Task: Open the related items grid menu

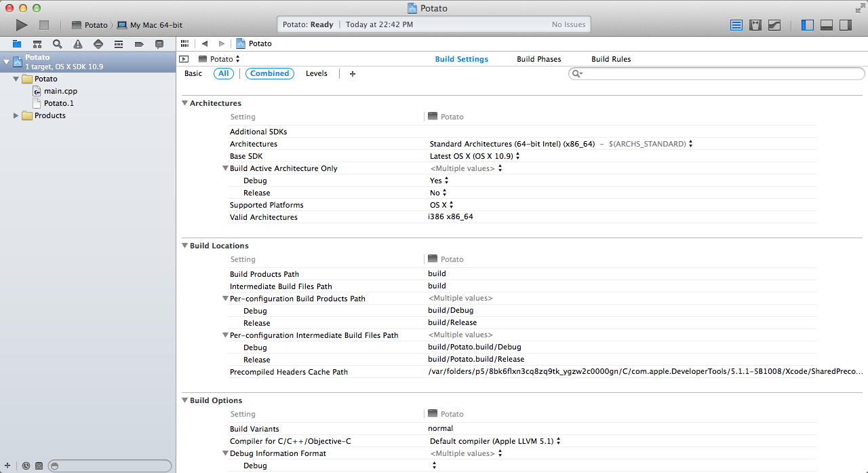Action: (184, 43)
